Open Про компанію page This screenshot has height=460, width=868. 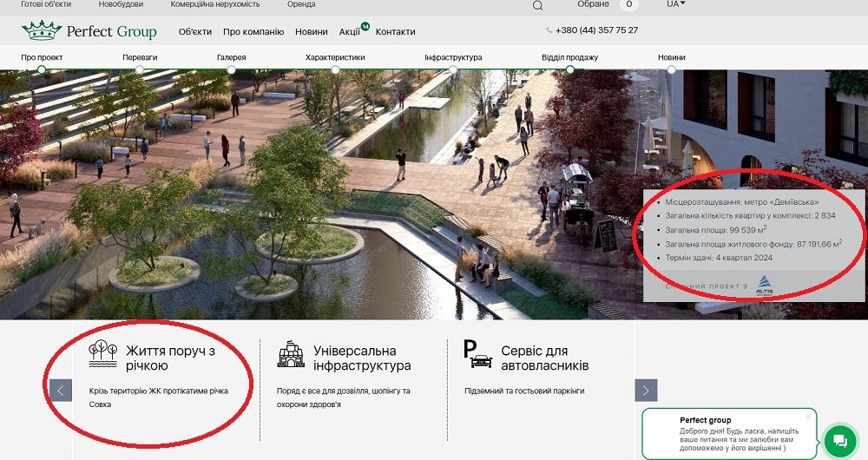click(x=253, y=31)
